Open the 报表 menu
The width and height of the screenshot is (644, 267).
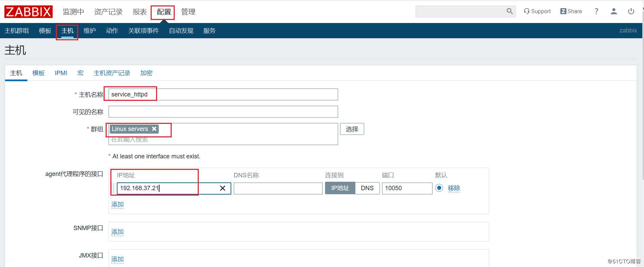pos(139,12)
